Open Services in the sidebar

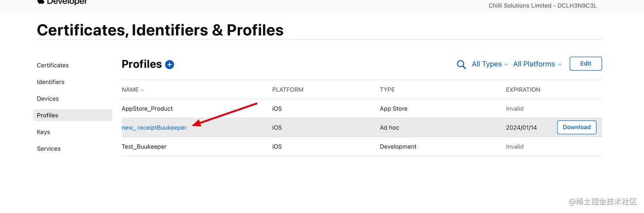pyautogui.click(x=49, y=149)
